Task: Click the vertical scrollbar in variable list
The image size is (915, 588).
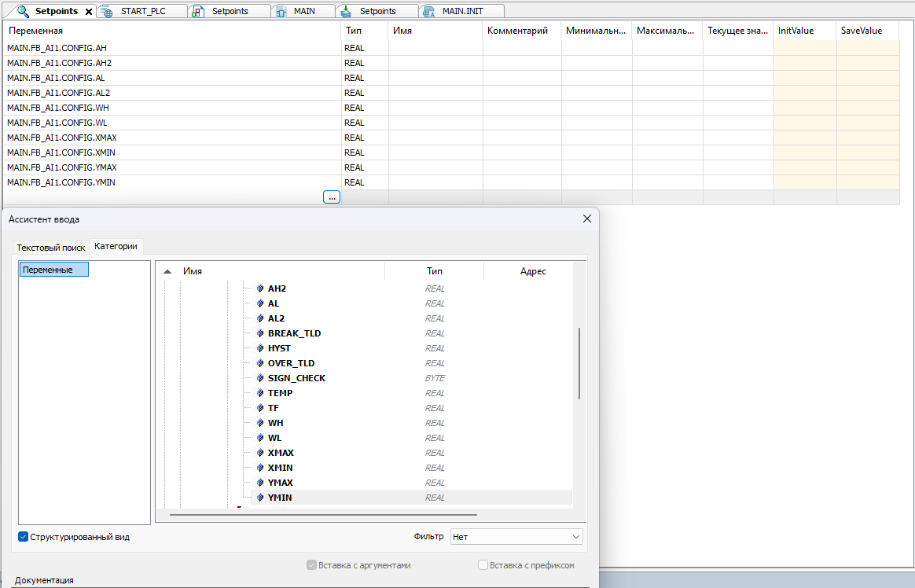Action: [580, 363]
